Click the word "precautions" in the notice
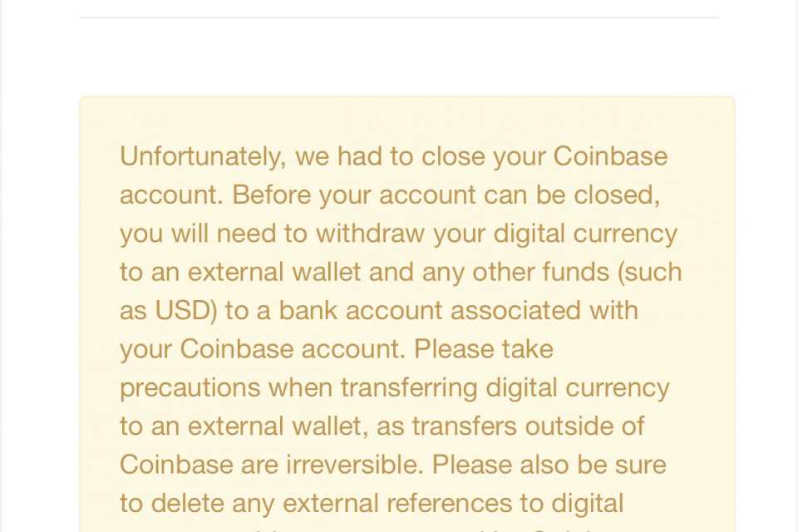 pyautogui.click(x=190, y=388)
